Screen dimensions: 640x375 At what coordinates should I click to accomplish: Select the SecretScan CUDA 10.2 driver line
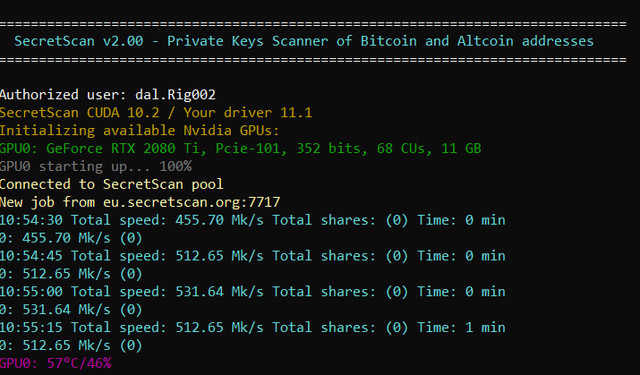click(156, 113)
